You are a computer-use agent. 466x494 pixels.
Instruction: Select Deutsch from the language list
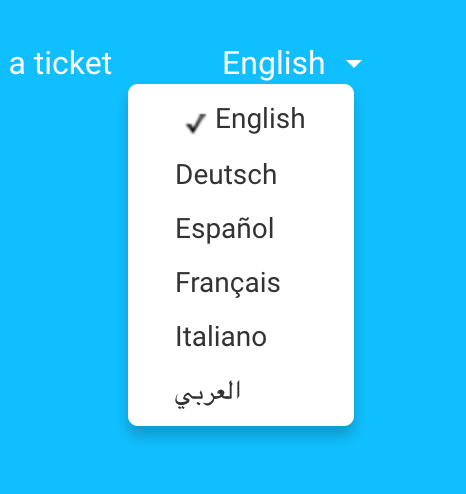[x=241, y=174]
